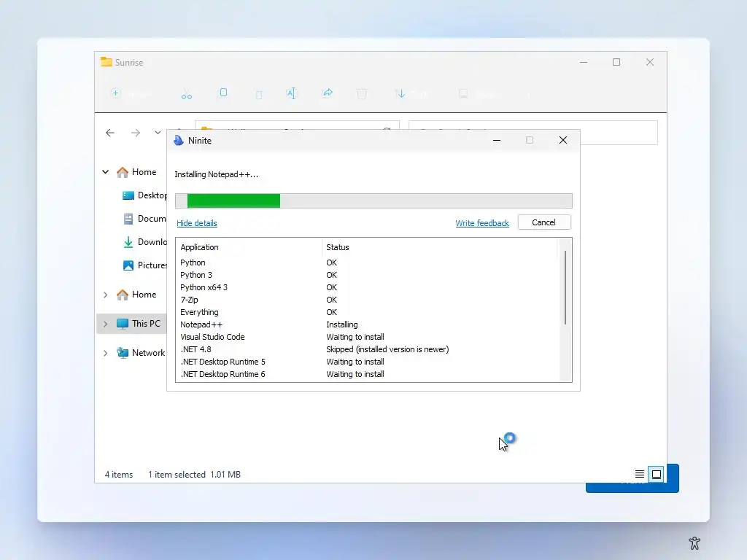This screenshot has width=747, height=560.
Task: Click the Cut scissors icon in Explorer toolbar
Action: coord(186,94)
